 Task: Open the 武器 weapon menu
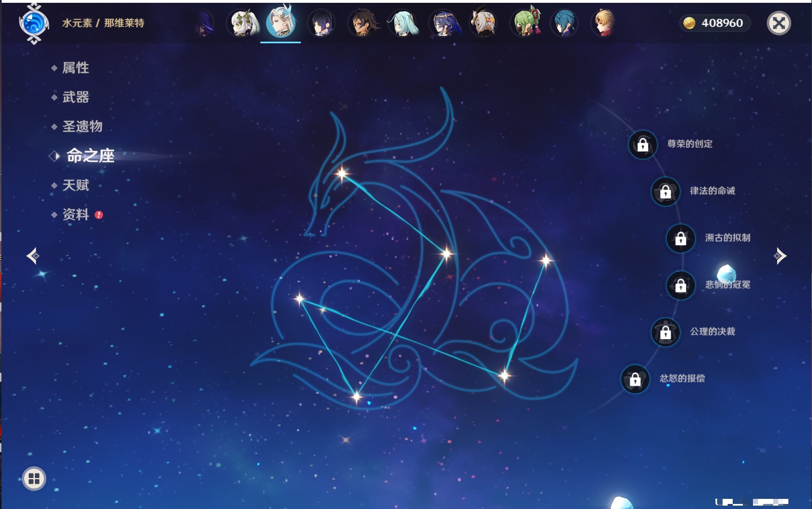[x=75, y=97]
